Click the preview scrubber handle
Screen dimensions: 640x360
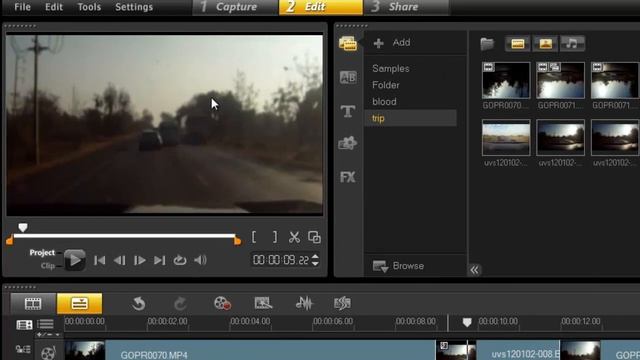pos(23,227)
